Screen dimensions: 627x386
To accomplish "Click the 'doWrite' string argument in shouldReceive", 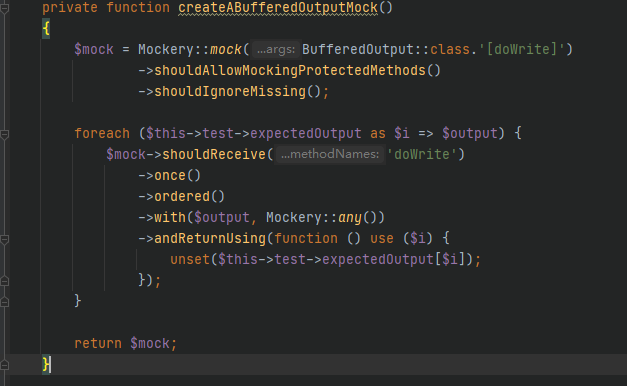I will [x=421, y=154].
